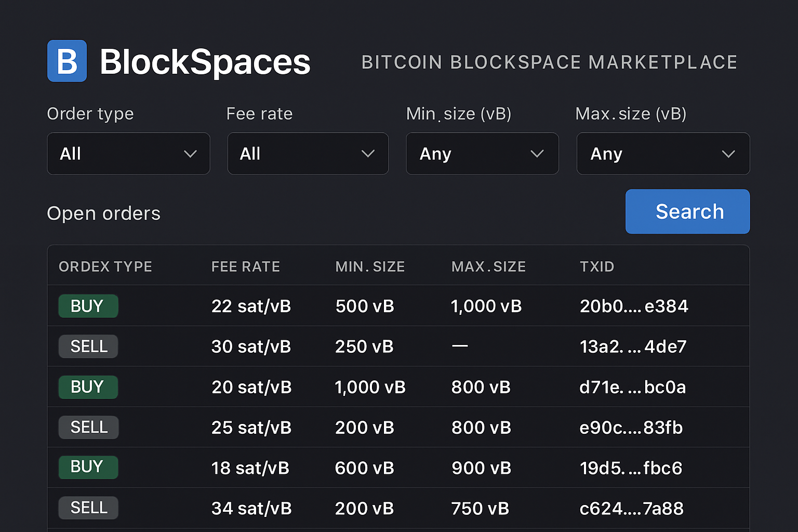Click TXID c624....7a88 in the last row
Image resolution: width=798 pixels, height=532 pixels.
(631, 508)
